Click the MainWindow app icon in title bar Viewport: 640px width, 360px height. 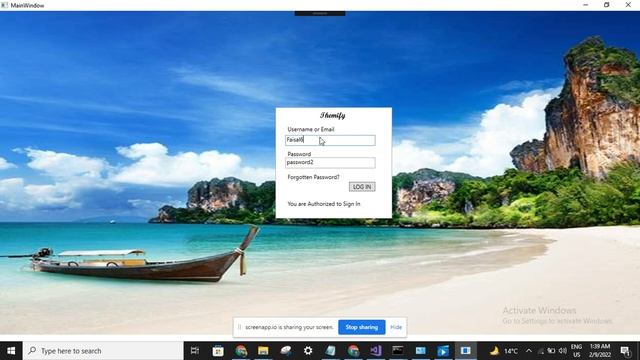4,5
